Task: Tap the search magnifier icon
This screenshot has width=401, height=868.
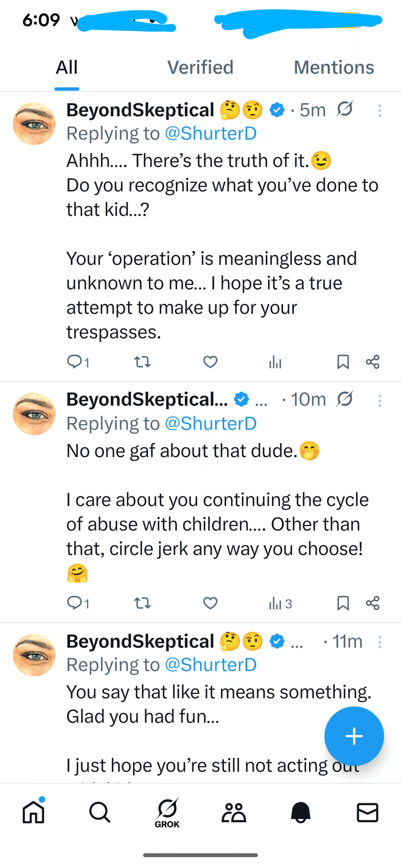Action: coord(99,812)
